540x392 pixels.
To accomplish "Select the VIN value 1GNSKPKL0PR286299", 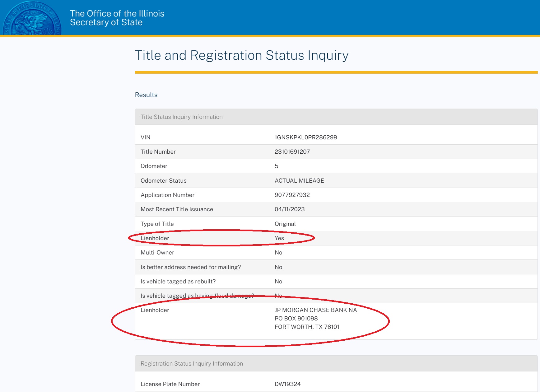I will (306, 138).
